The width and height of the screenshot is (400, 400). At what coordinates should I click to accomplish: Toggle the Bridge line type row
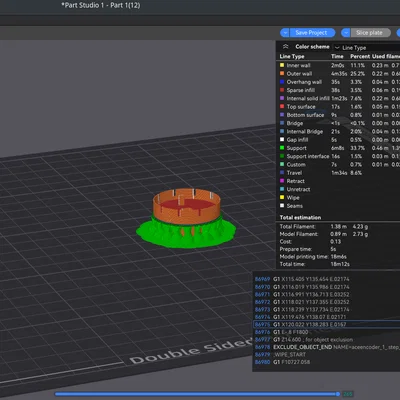point(338,123)
